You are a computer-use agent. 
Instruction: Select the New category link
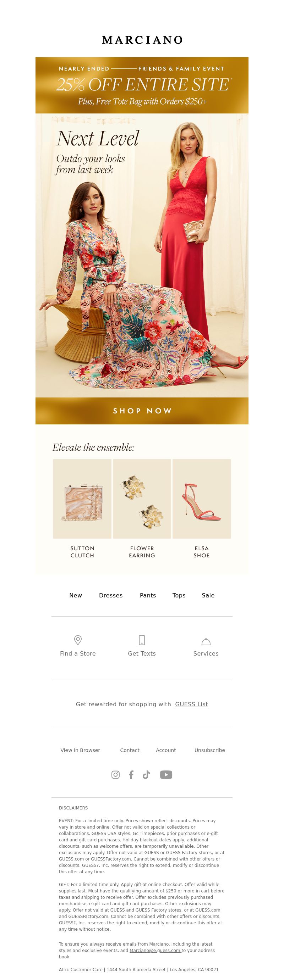coord(76,595)
